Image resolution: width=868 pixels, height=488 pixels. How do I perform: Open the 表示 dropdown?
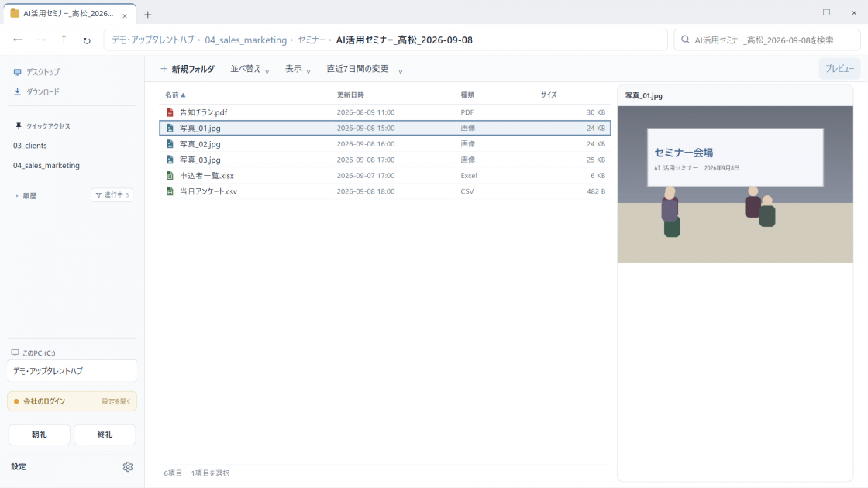coord(298,69)
